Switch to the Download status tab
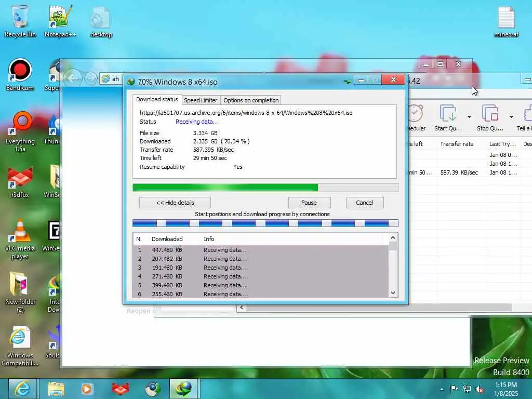Screen dimensions: 532x399 tap(157, 99)
